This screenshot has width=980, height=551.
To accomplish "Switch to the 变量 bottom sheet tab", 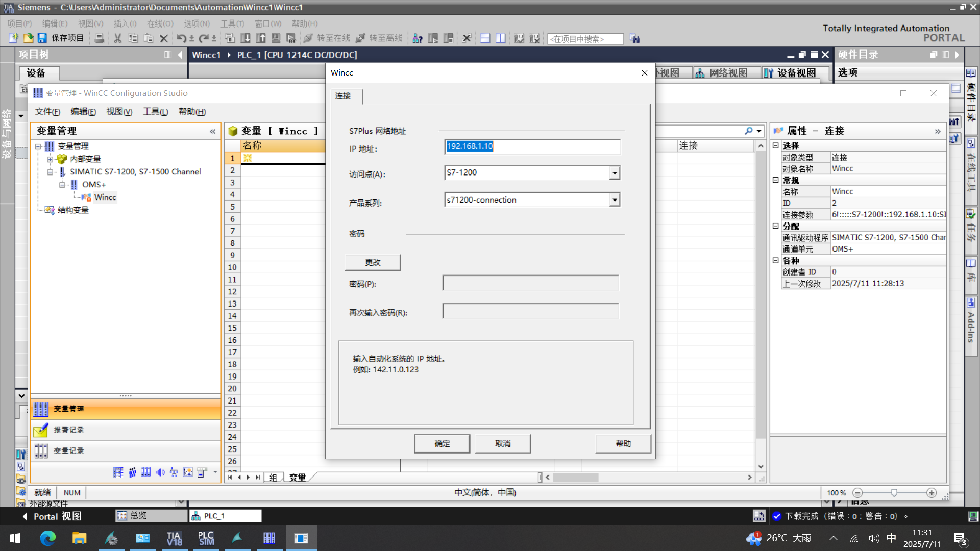I will [298, 478].
